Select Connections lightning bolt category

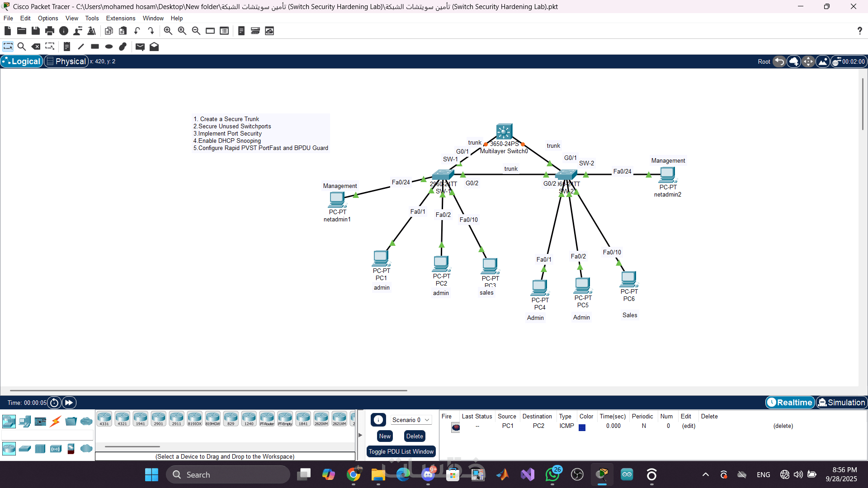pos(56,422)
